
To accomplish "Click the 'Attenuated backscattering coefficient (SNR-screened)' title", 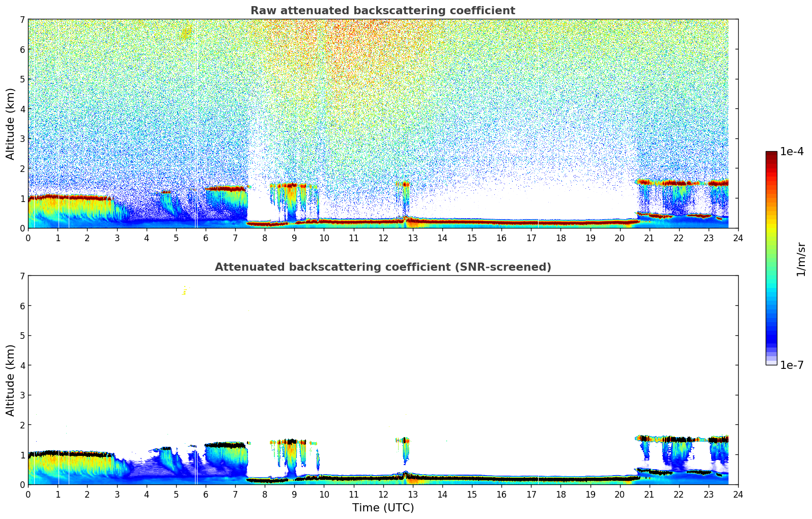I will pyautogui.click(x=383, y=267).
